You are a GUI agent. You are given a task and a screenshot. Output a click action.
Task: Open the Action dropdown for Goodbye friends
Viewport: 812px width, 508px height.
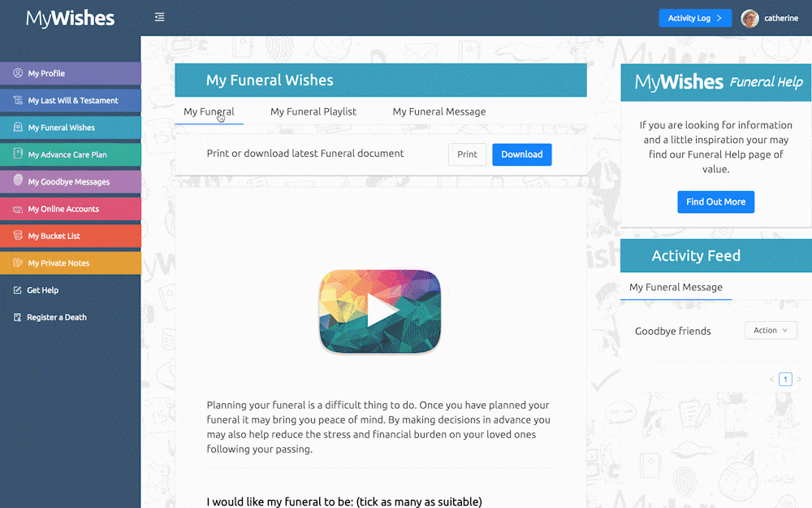tap(771, 330)
